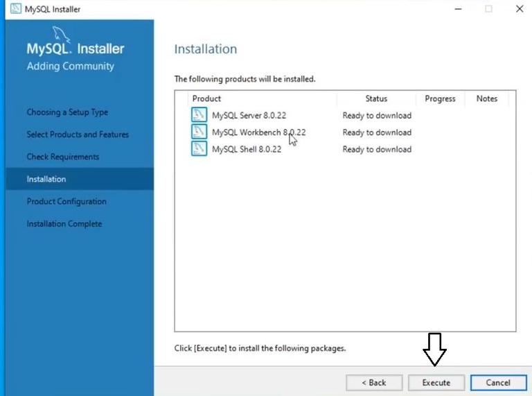Click the < Back button

point(374,383)
